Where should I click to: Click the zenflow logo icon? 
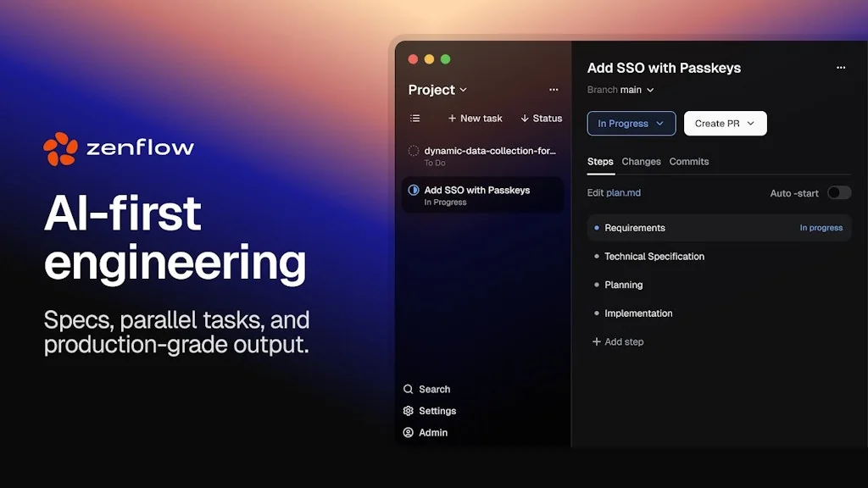[x=60, y=149]
